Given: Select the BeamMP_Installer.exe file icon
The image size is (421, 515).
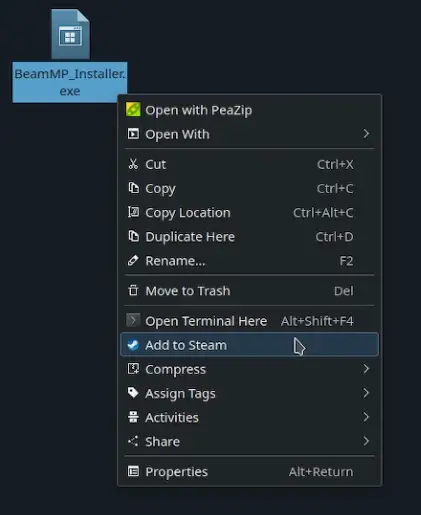Looking at the screenshot, I should point(70,34).
